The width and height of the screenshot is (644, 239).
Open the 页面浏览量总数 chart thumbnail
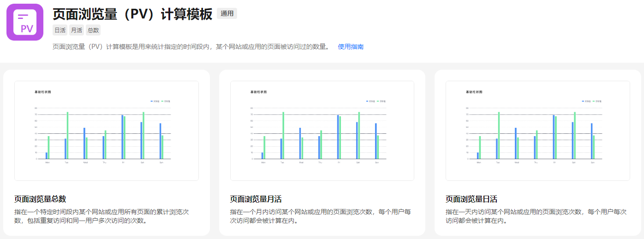click(x=107, y=131)
